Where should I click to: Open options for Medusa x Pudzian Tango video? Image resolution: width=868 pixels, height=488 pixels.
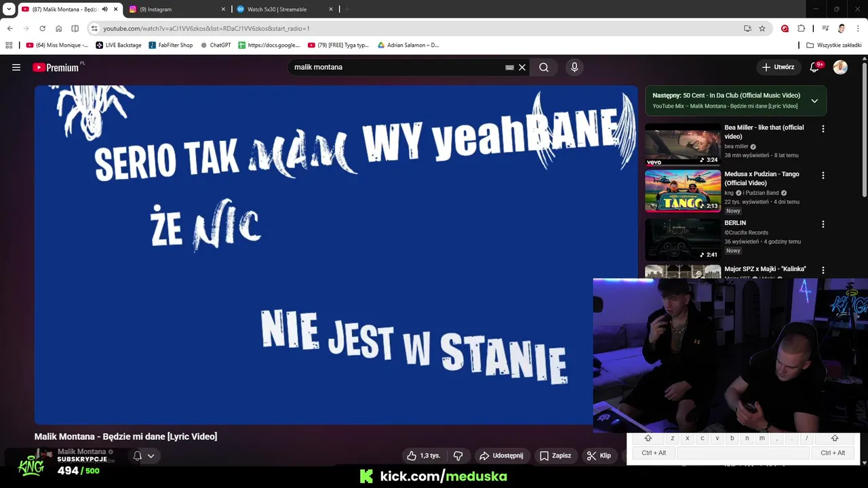click(x=823, y=175)
